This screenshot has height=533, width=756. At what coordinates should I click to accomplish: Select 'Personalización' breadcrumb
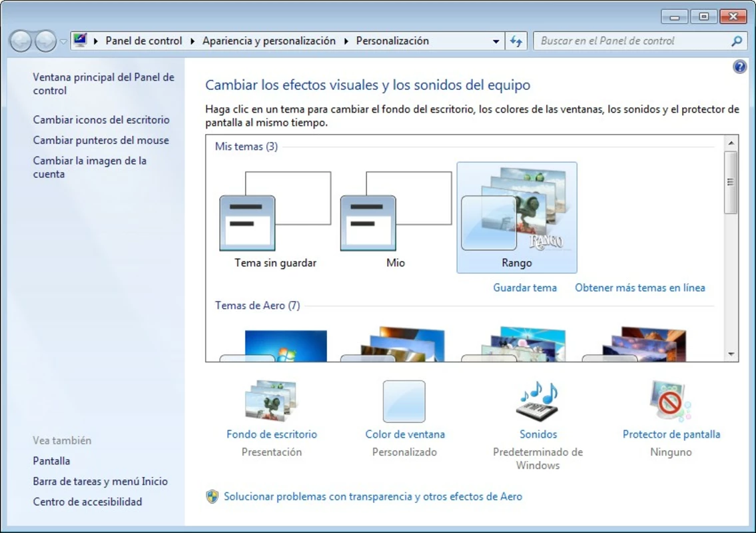[392, 41]
